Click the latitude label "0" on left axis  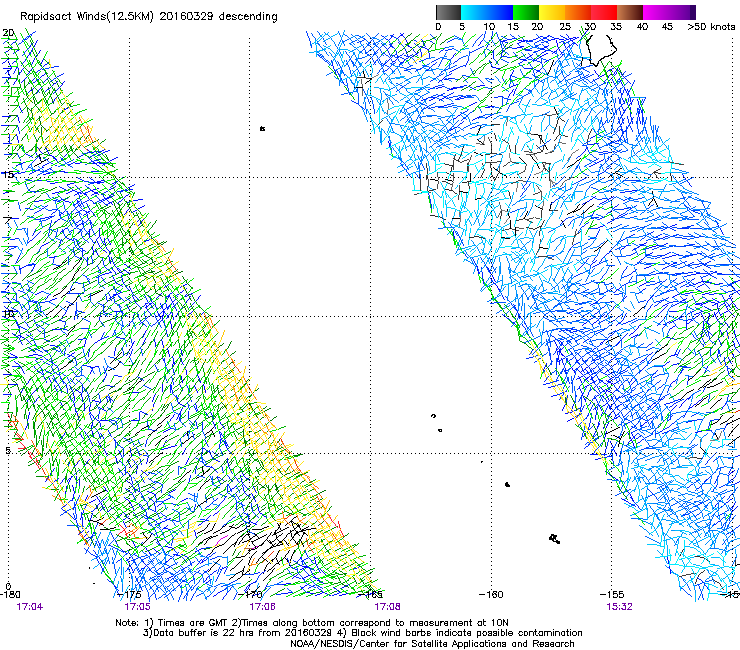8,586
